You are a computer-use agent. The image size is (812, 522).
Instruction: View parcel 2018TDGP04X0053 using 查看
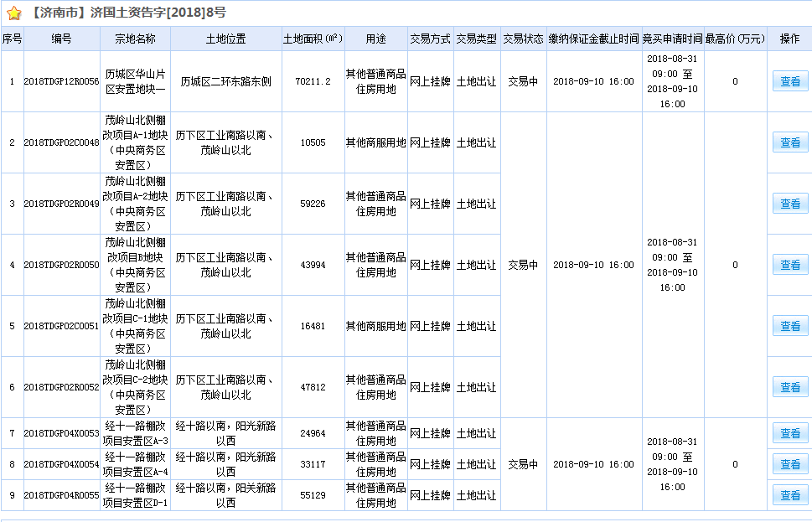tap(789, 433)
